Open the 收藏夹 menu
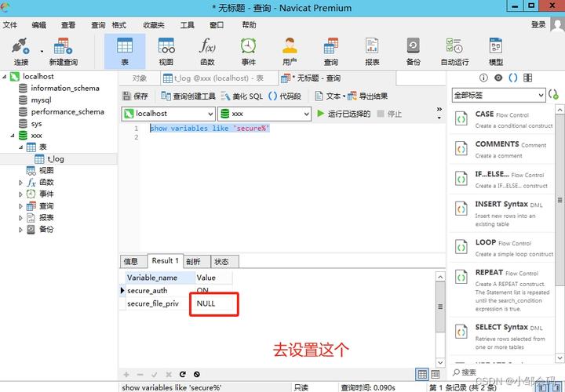The image size is (565, 392). 154,25
